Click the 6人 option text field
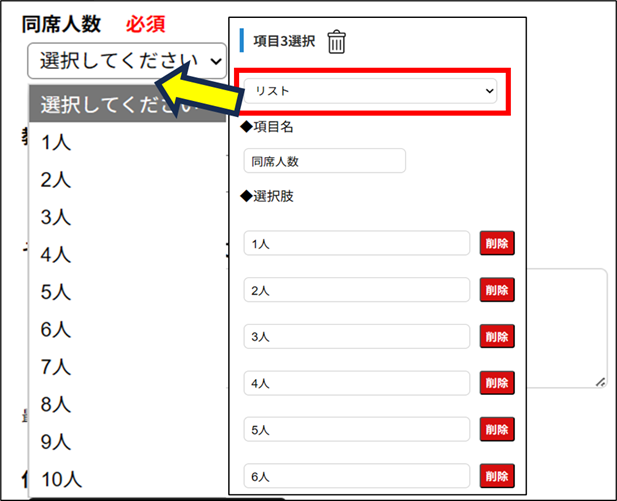617x501 pixels. 357,475
